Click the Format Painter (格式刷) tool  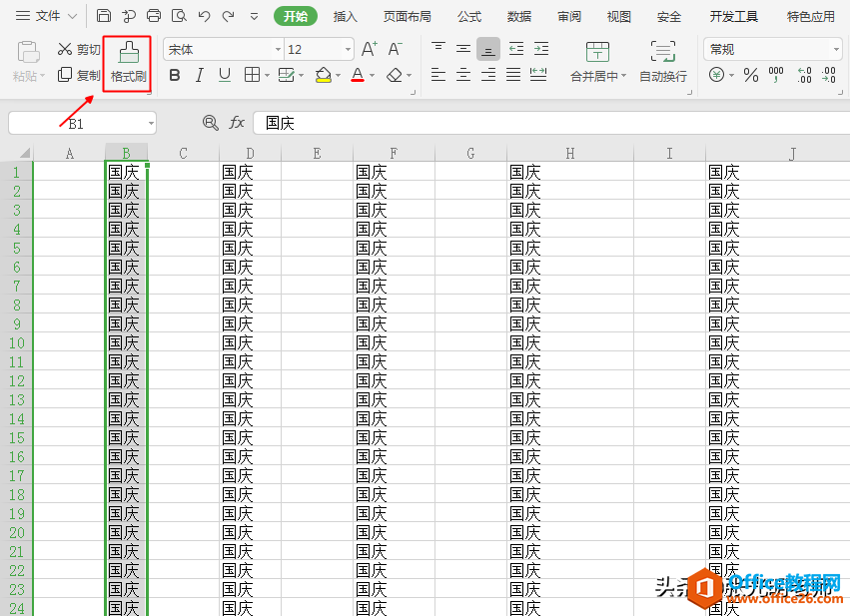click(x=127, y=63)
